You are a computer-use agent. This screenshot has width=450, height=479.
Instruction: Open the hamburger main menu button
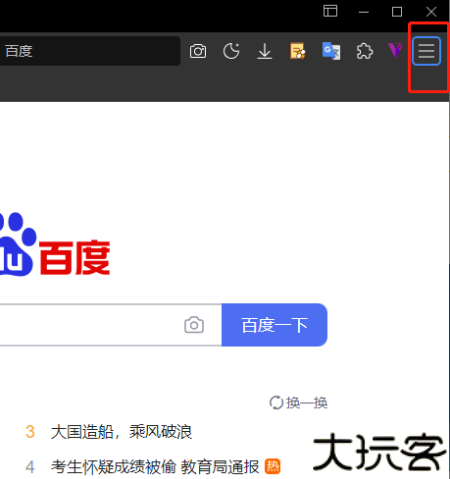426,51
